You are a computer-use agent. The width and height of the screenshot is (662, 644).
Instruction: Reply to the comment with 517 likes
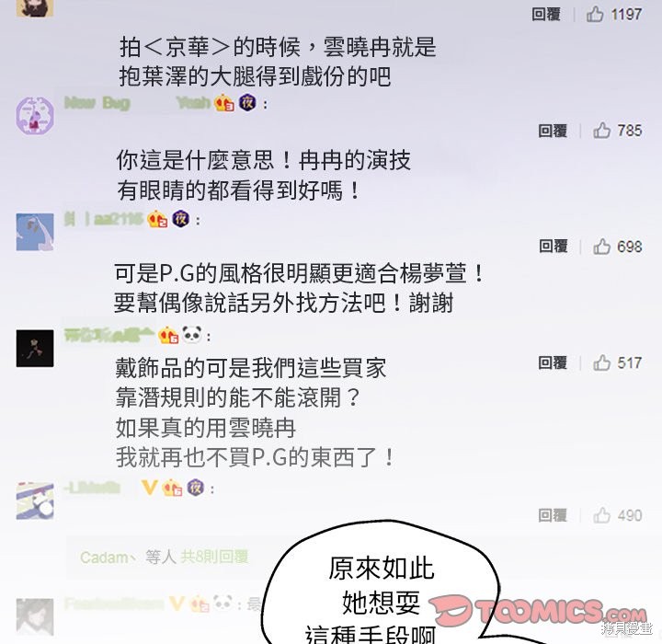click(553, 362)
